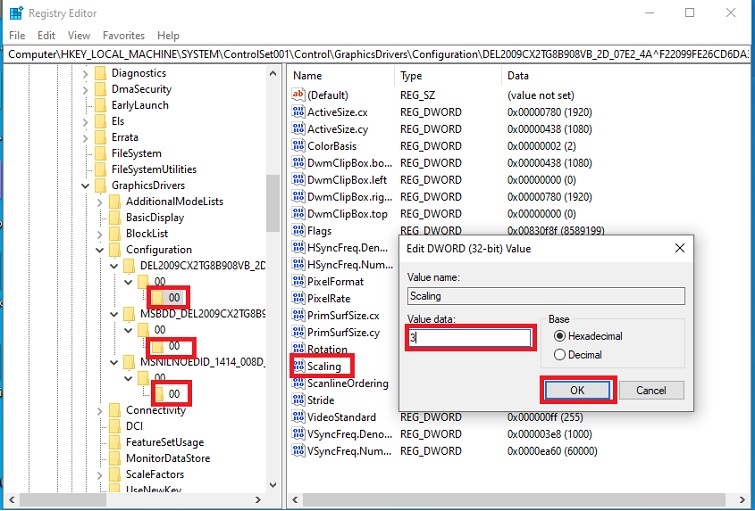Collapse the MSBDD_DEL2009CX2TG8B9 key
Viewport: 755px width, 511px height.
coord(114,314)
